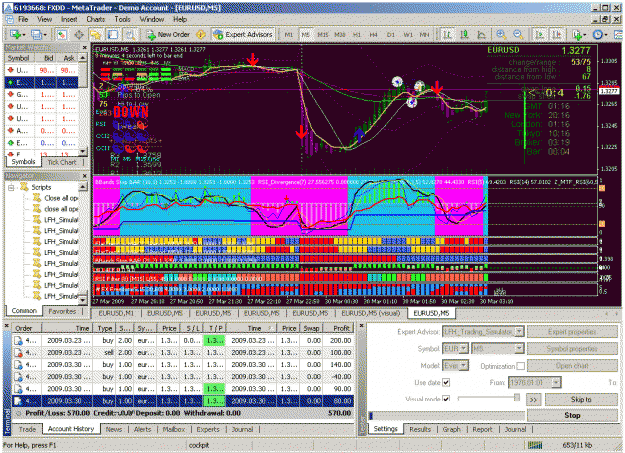
Task: Open the Help menu
Action: click(x=180, y=19)
